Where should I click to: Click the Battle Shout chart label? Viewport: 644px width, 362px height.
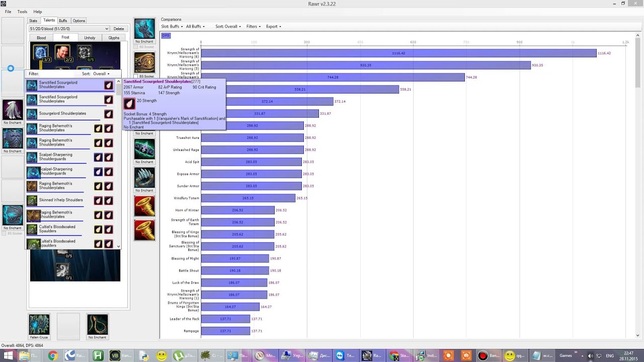(x=189, y=270)
